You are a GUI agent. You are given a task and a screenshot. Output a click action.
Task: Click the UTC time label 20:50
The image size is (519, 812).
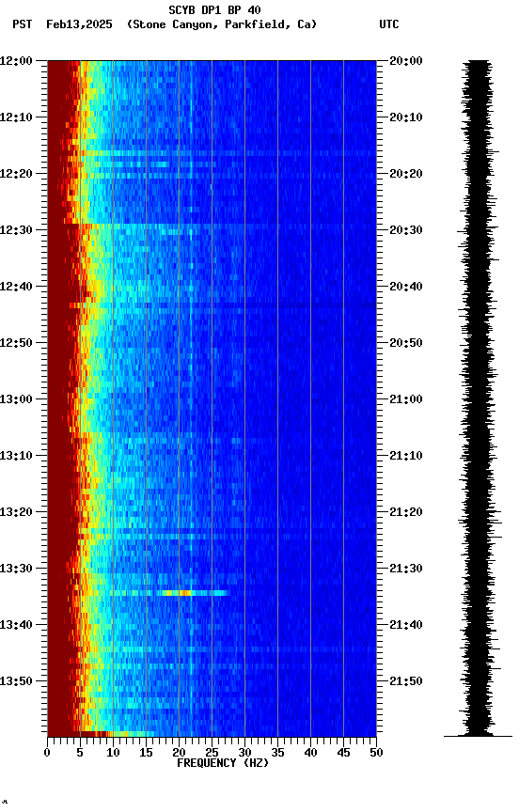(406, 343)
